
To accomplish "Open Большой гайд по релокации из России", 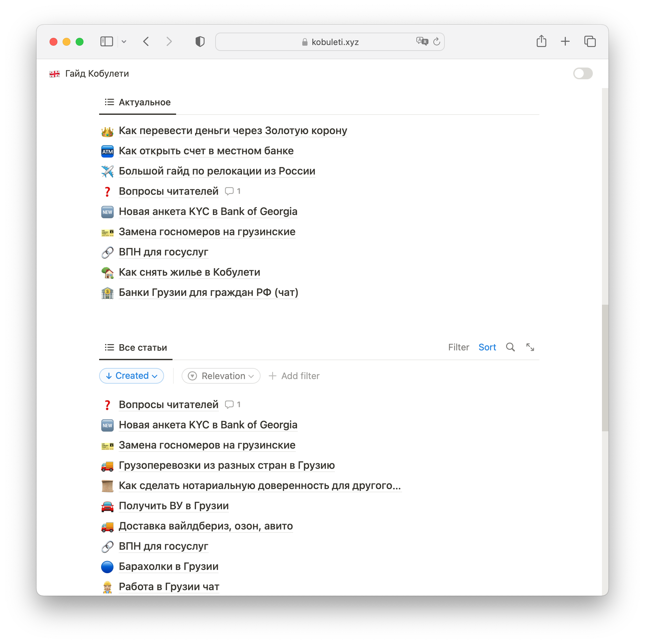I will [x=217, y=171].
